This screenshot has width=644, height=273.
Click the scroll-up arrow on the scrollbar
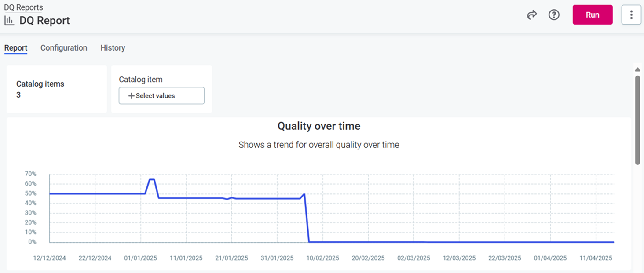637,69
